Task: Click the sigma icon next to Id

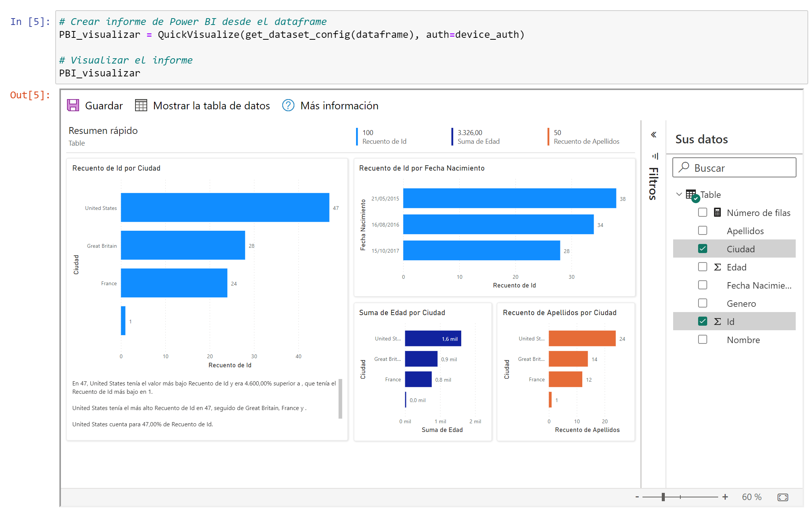Action: tap(717, 322)
